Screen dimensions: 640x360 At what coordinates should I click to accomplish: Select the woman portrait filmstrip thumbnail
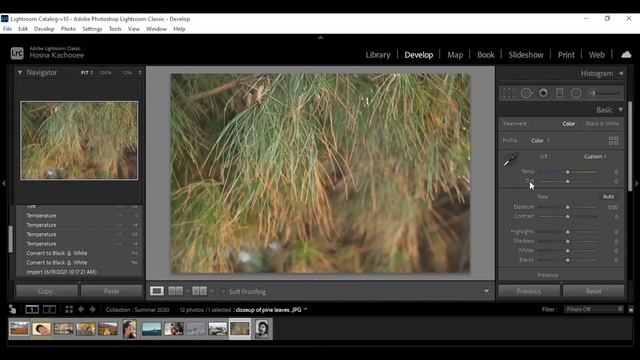130,329
